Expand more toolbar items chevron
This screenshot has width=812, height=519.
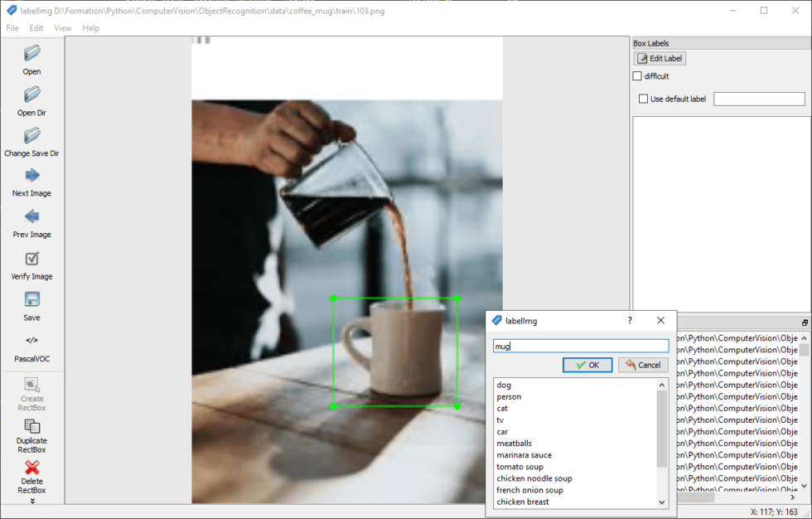[x=32, y=500]
